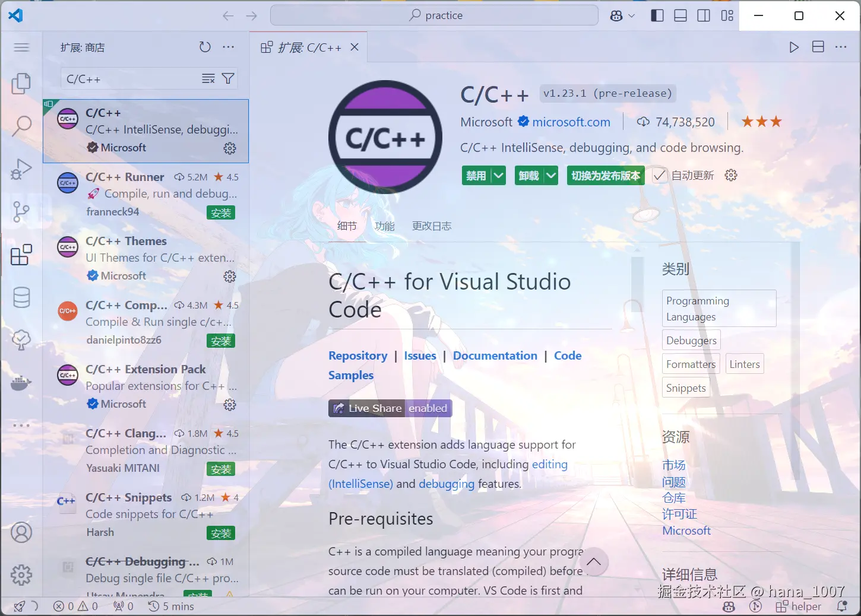
Task: Clear extensions search results icon
Action: (208, 79)
